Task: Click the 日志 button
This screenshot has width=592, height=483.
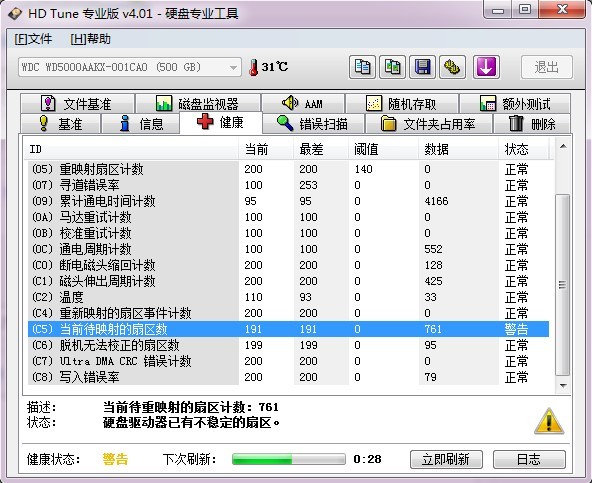Action: pyautogui.click(x=529, y=459)
